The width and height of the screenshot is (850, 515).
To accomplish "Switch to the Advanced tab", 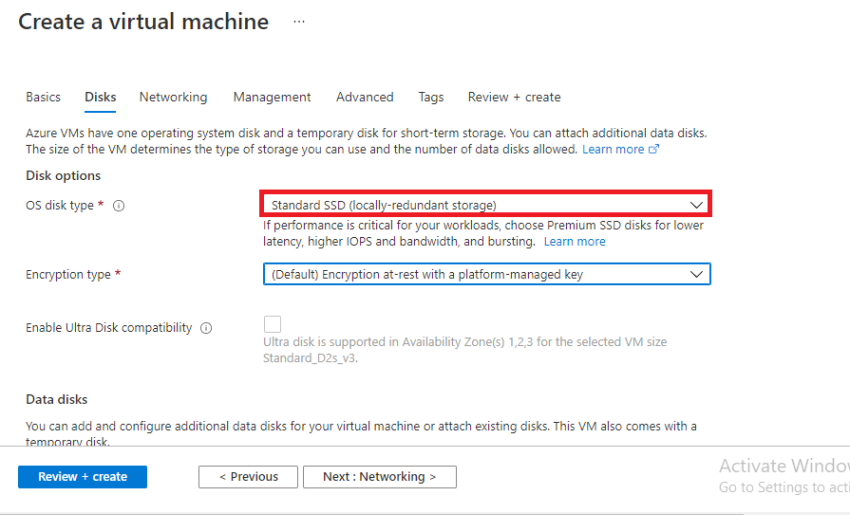I will pos(365,97).
